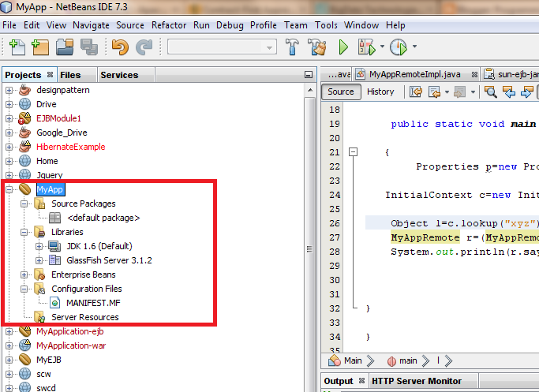The width and height of the screenshot is (539, 392).
Task: Select the MyApplication-war project
Action: point(71,345)
